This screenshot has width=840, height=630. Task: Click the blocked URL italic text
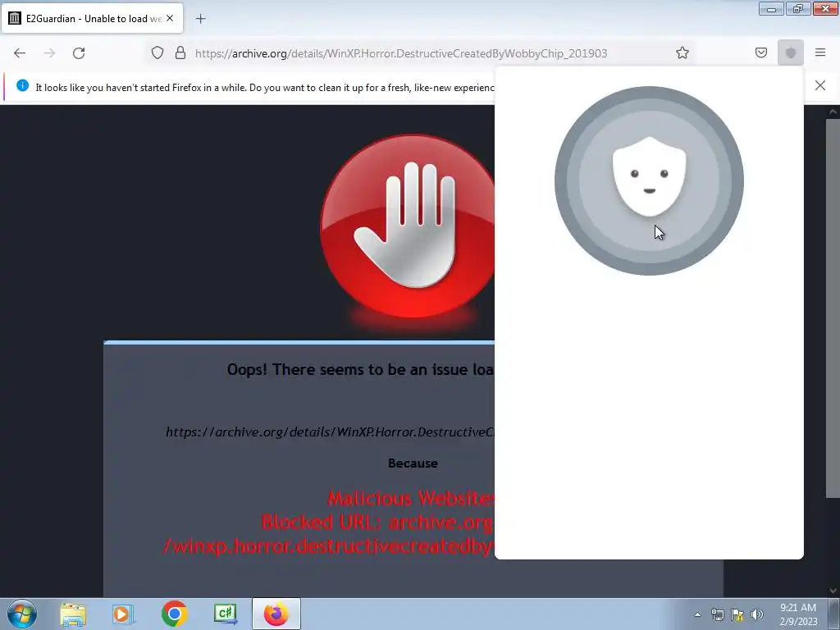coord(330,431)
